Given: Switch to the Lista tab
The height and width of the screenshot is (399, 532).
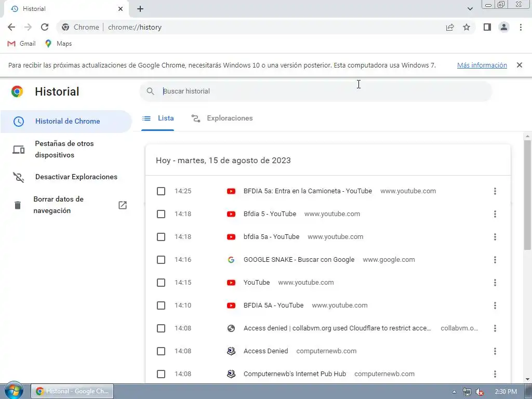Looking at the screenshot, I should (158, 118).
